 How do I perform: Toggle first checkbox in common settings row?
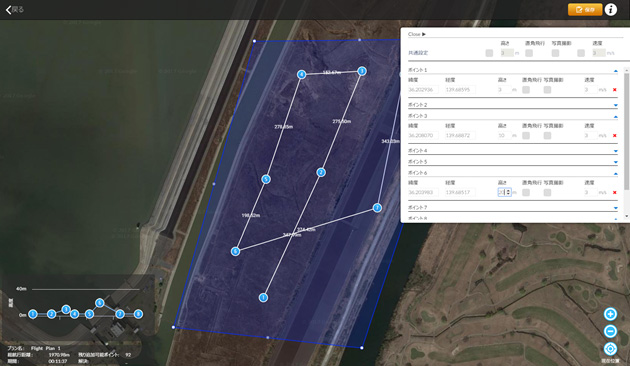pos(489,53)
